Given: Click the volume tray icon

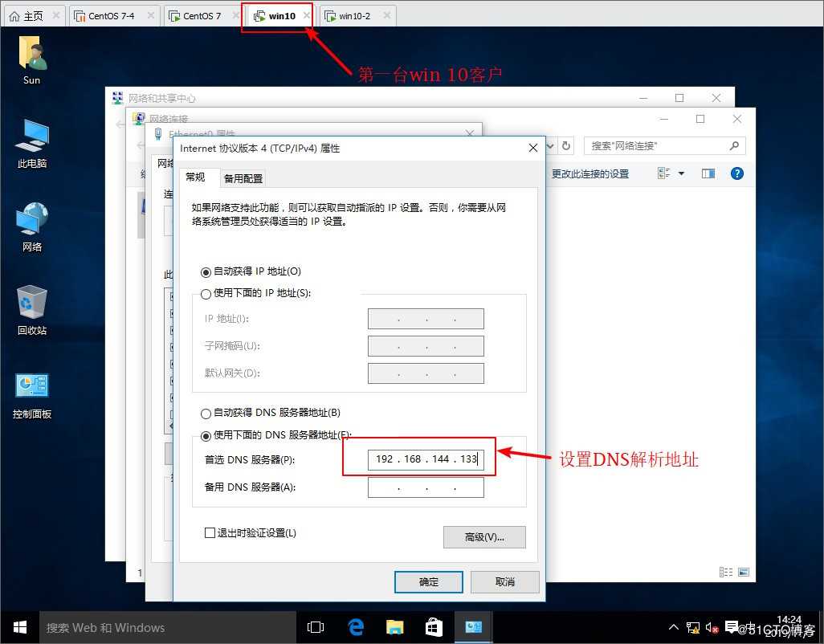Looking at the screenshot, I should [712, 627].
